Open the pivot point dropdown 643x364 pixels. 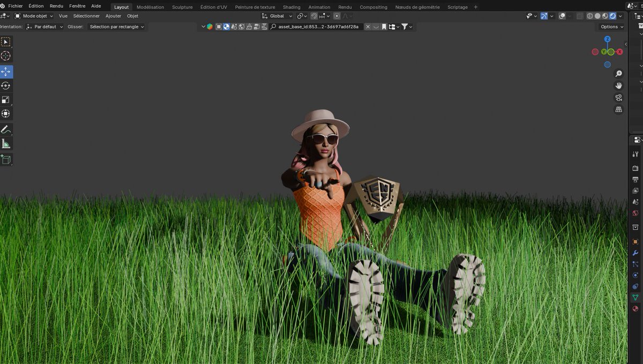(302, 16)
